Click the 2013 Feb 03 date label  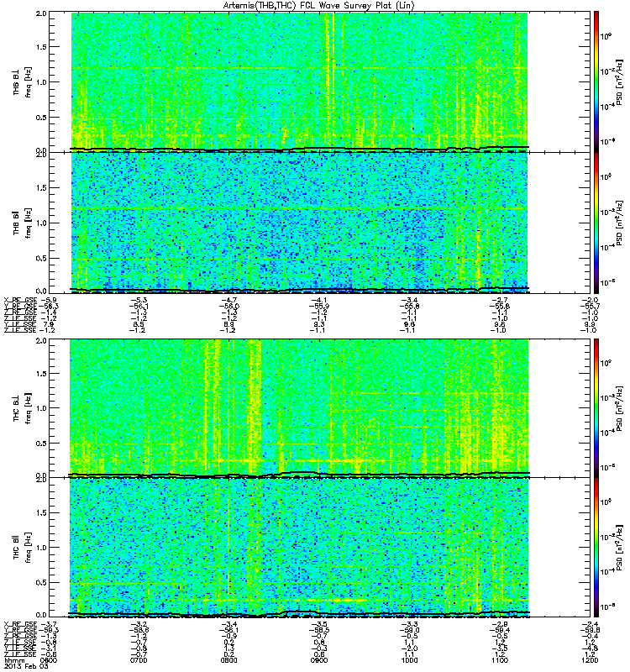pyautogui.click(x=26, y=666)
